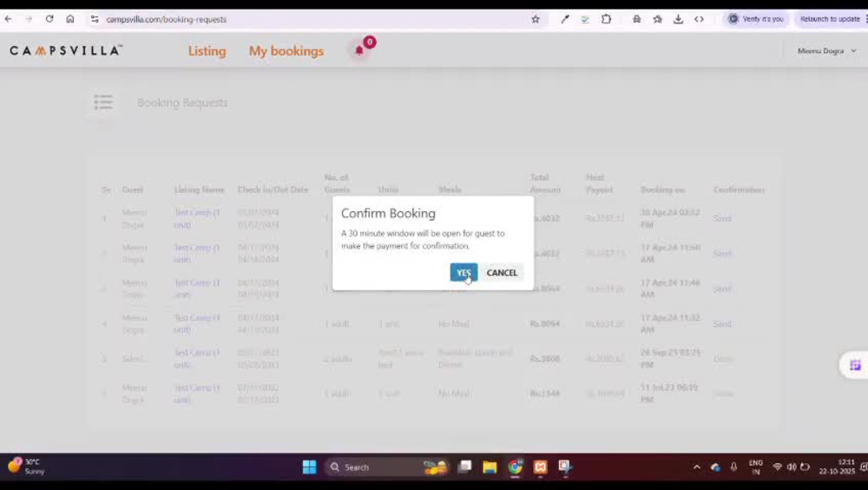868x490 pixels.
Task: Click the checkmark extension icon
Action: 585,19
